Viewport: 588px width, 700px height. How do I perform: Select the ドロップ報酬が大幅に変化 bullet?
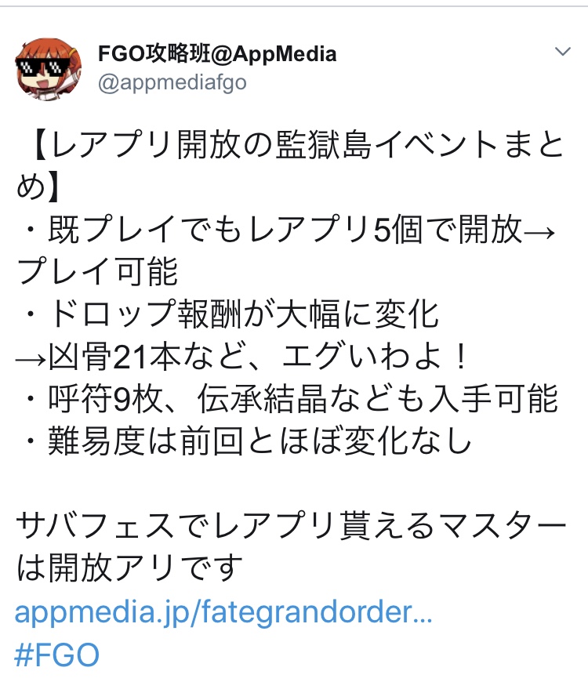[x=231, y=314]
